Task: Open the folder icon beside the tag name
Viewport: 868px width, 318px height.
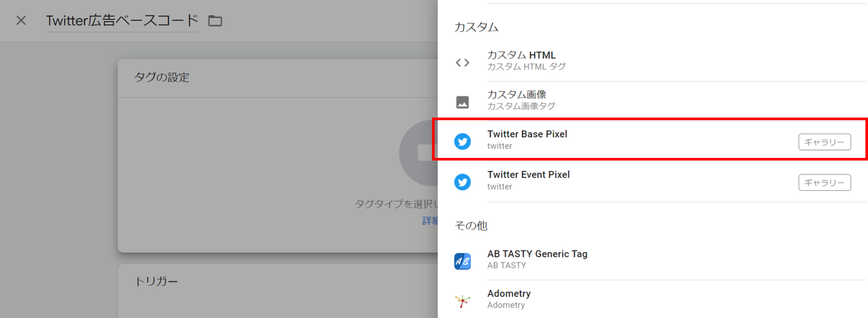Action: click(x=215, y=21)
